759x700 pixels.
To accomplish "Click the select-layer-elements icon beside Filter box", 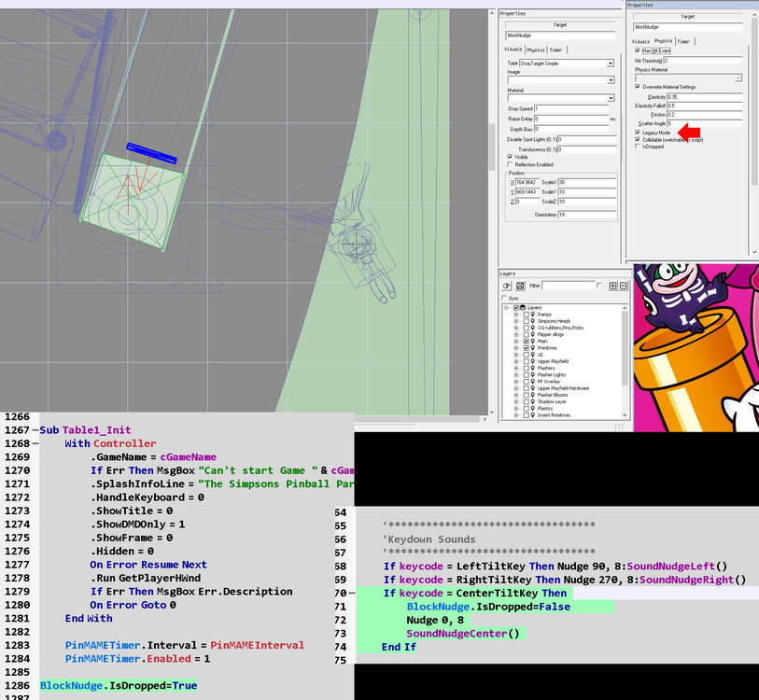I will (520, 286).
